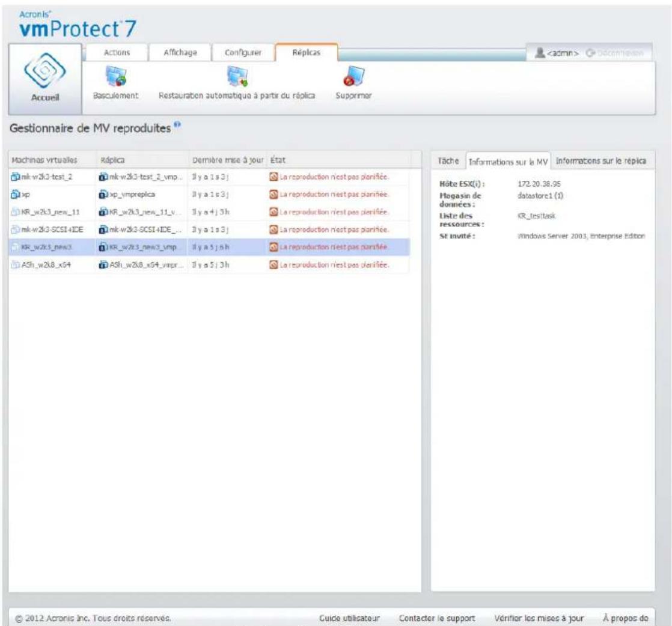Open the help icon next to Gestionnaire de MV reproduites

point(177,125)
